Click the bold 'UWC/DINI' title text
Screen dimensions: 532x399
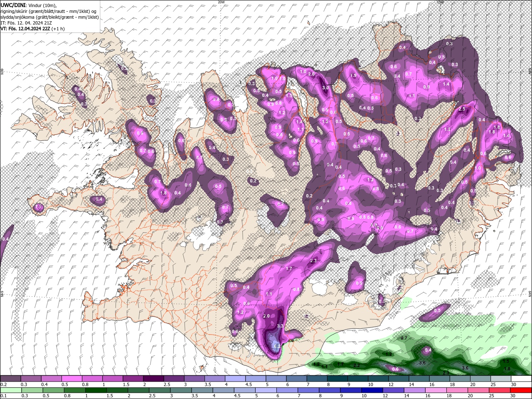click(x=12, y=5)
